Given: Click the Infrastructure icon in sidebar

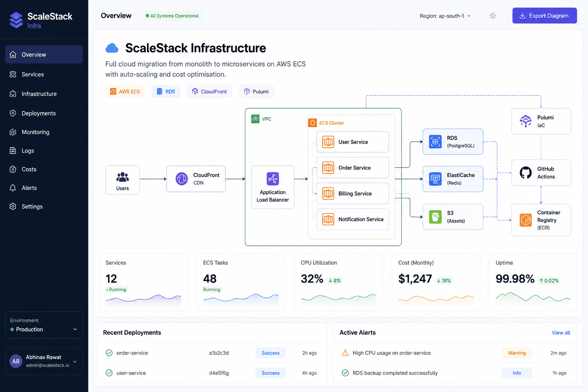Looking at the screenshot, I should (13, 94).
